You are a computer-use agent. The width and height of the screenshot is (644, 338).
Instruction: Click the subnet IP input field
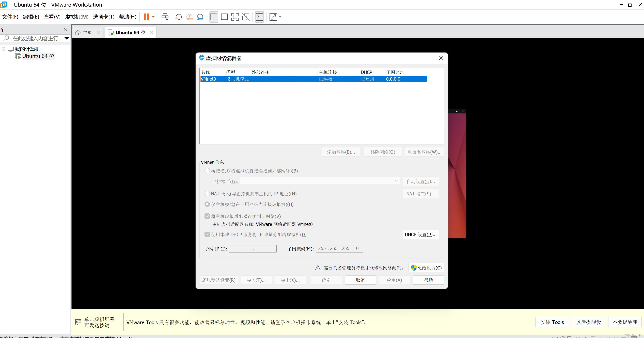[x=253, y=249]
